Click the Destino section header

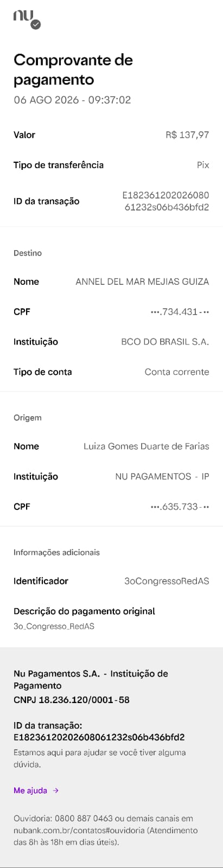point(28,253)
